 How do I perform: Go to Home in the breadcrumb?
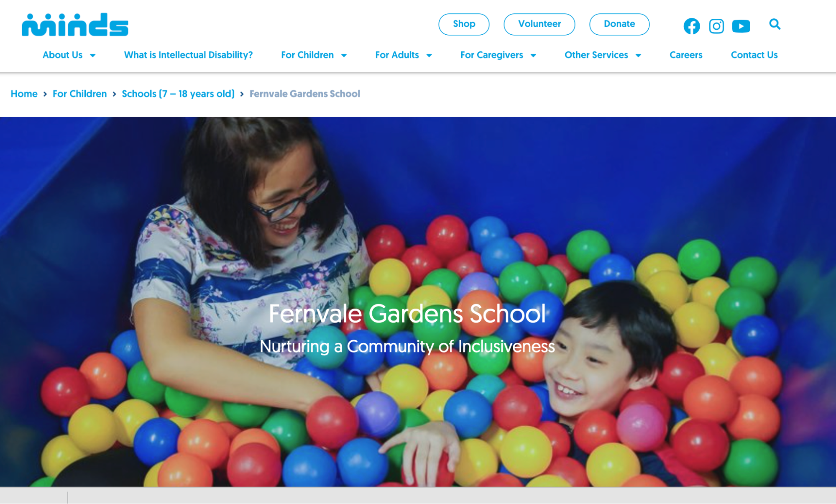pyautogui.click(x=24, y=94)
